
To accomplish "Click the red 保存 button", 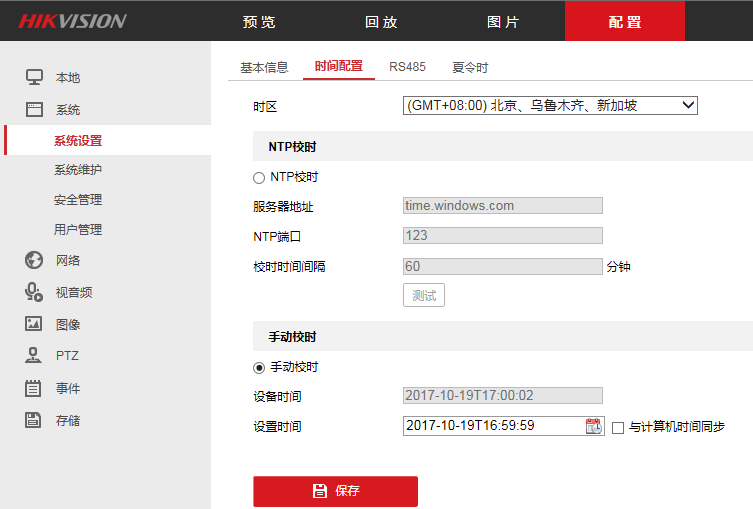I will click(x=335, y=491).
